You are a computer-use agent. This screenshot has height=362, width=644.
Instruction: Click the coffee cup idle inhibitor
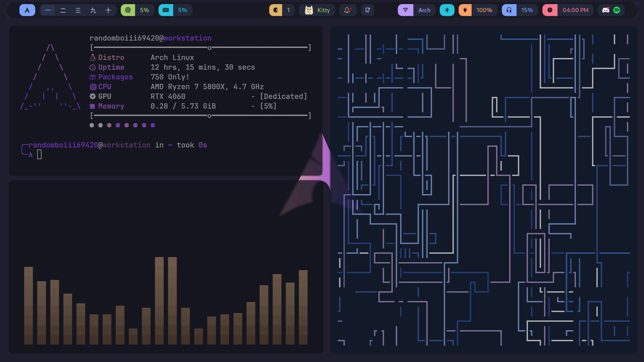click(368, 10)
